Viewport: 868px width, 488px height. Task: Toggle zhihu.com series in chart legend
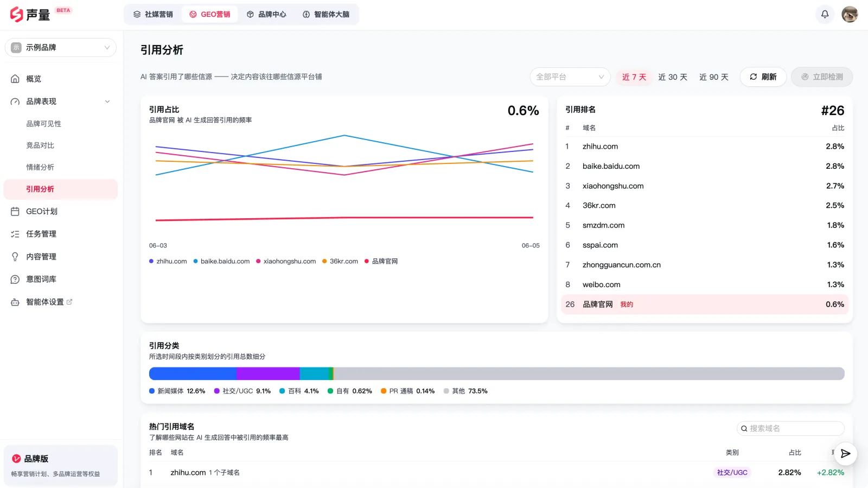click(x=168, y=262)
